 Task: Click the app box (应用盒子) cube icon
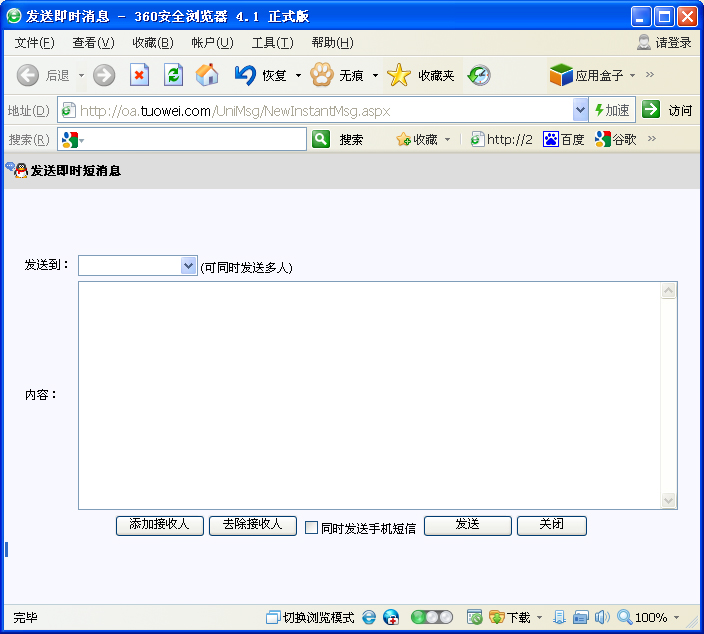[561, 76]
